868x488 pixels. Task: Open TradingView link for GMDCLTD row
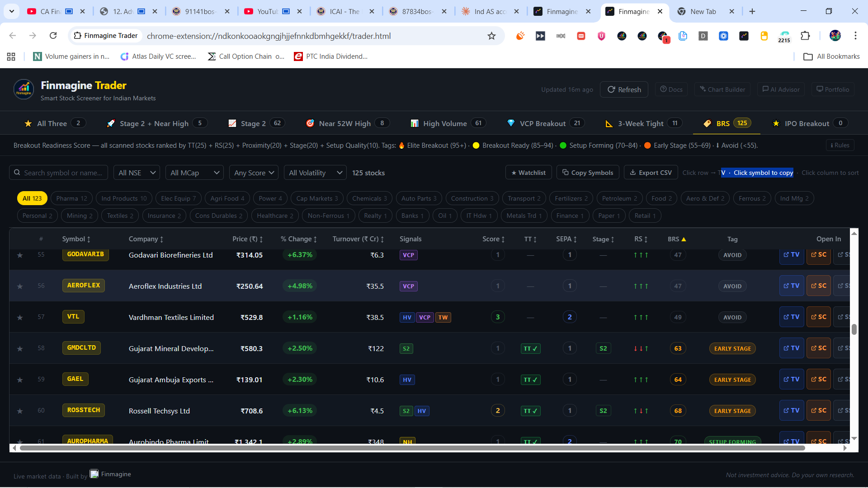[792, 348]
